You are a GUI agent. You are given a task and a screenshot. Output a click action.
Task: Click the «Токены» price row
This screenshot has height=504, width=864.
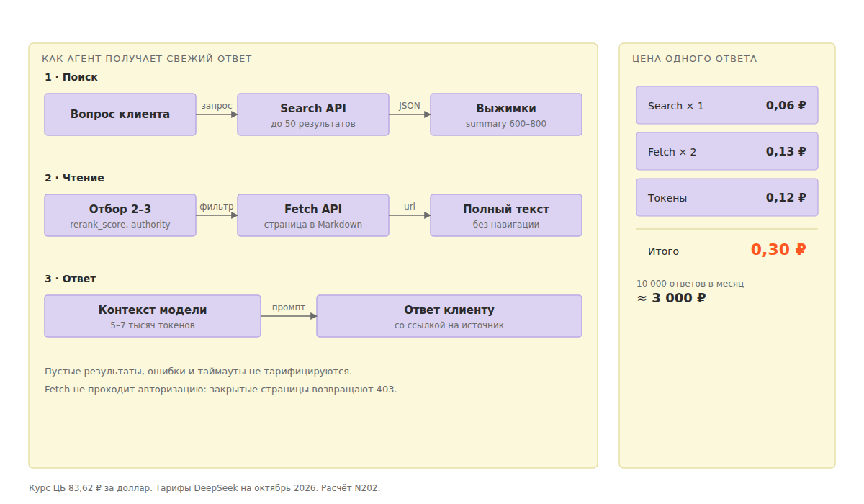pyautogui.click(x=727, y=197)
